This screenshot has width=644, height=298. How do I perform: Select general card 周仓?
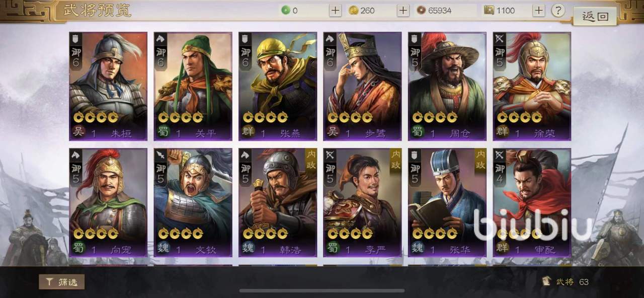[447, 87]
